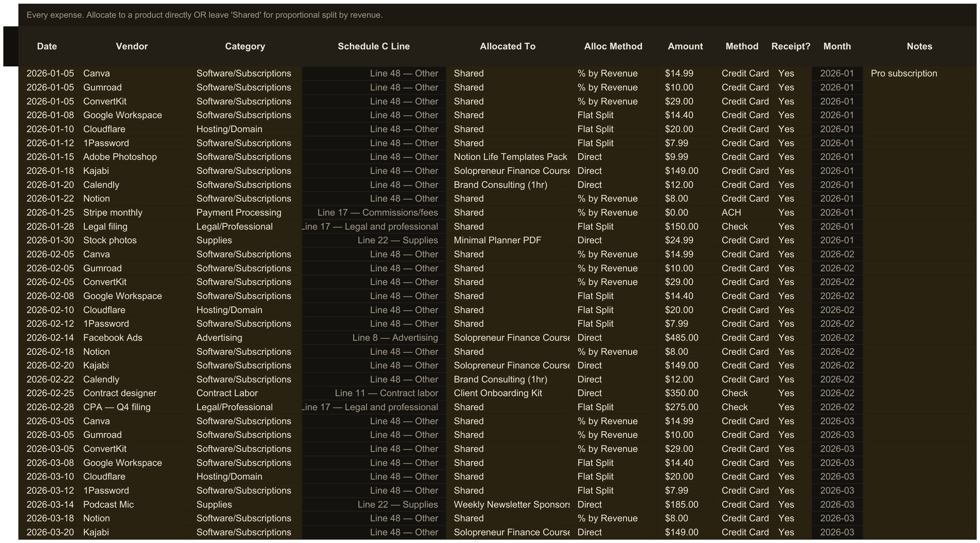Select the 2026-01-22 Notion vendor cell

[x=132, y=199]
